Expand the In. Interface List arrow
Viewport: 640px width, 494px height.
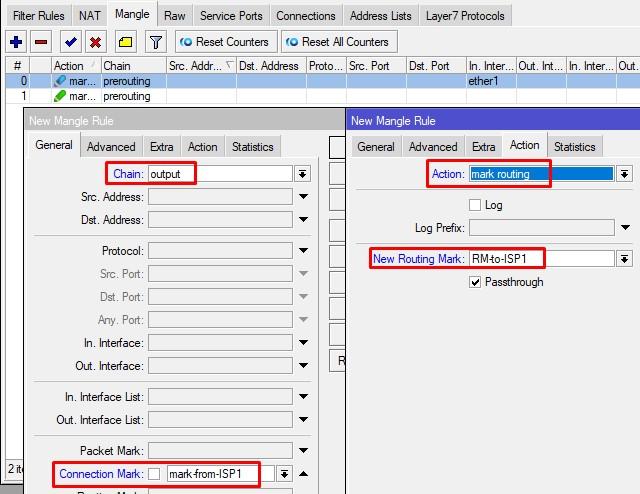tap(303, 396)
